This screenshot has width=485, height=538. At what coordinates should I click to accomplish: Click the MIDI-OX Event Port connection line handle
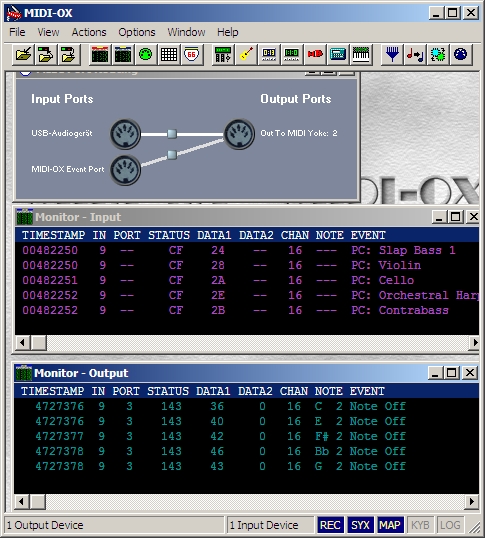pos(172,155)
